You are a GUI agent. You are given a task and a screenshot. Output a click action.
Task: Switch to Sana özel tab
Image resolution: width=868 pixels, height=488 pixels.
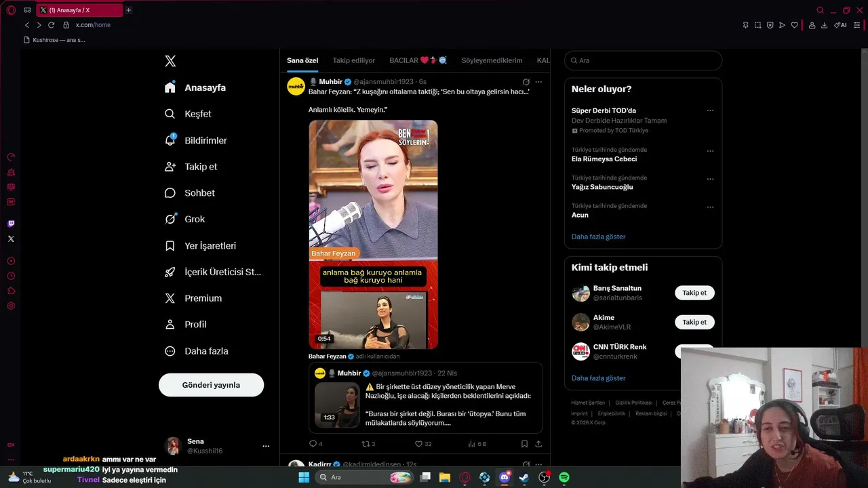pyautogui.click(x=302, y=60)
